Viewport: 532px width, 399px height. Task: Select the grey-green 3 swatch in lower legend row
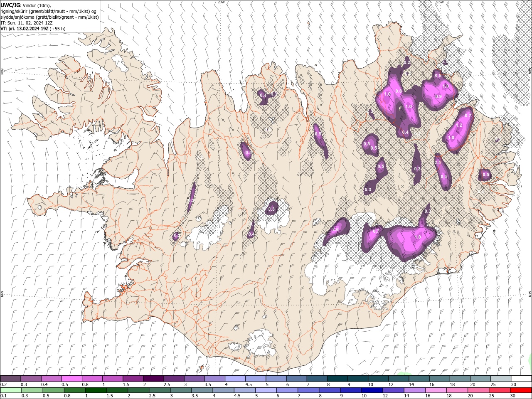(181, 390)
